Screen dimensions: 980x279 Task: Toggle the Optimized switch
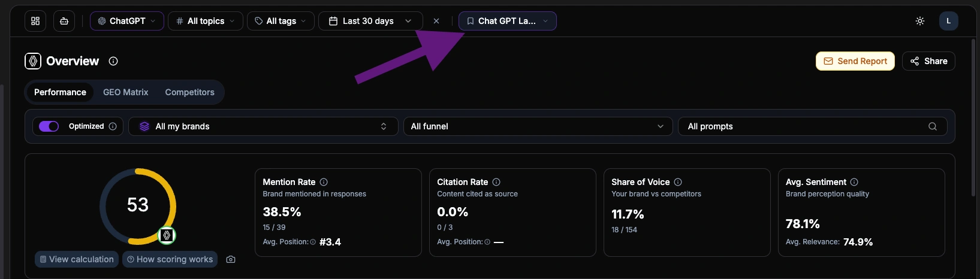49,126
